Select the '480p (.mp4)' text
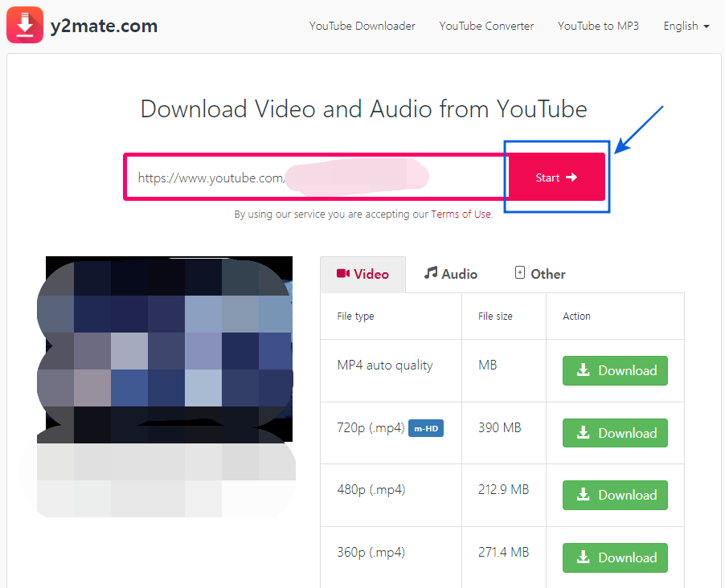This screenshot has height=588, width=725. pos(371,489)
